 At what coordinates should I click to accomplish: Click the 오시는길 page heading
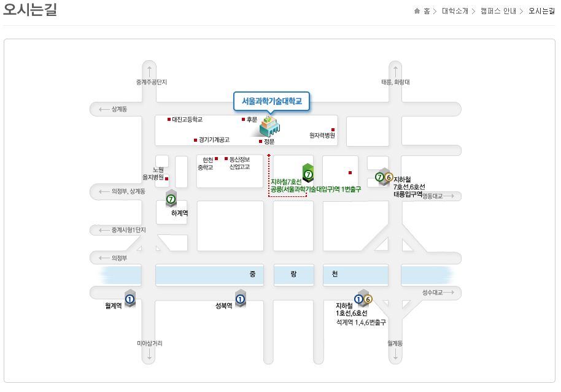click(30, 10)
